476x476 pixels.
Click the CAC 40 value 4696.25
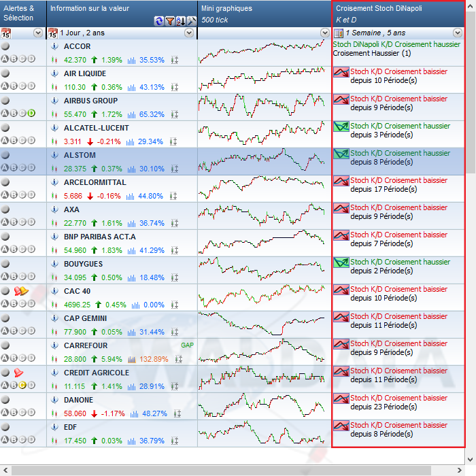[x=77, y=305]
